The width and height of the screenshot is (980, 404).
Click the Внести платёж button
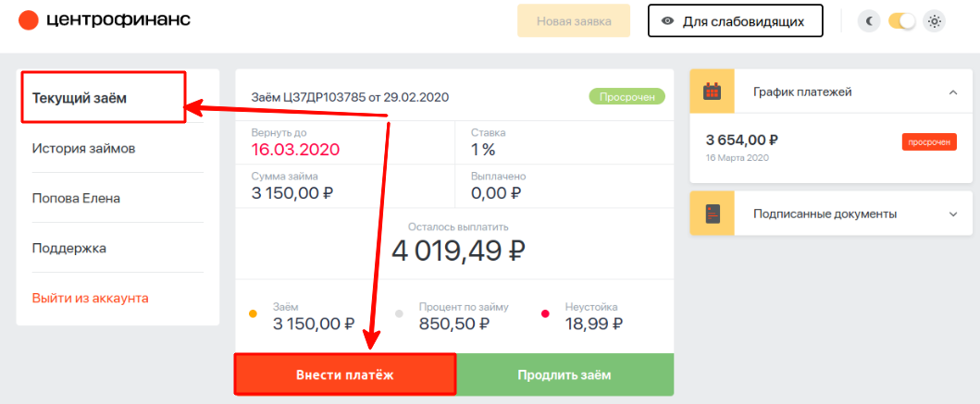[x=345, y=374]
